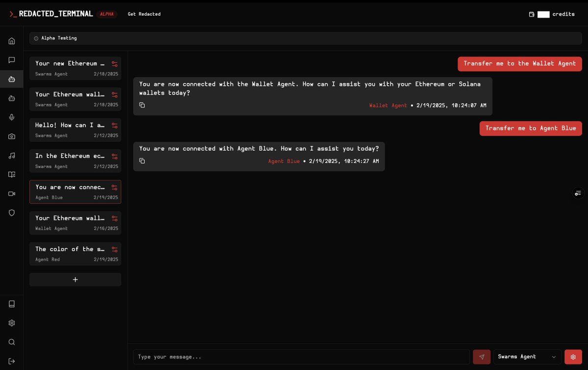Screen dimensions: 588x370
Task: Click the wallet icon next to credits
Action: coord(532,14)
